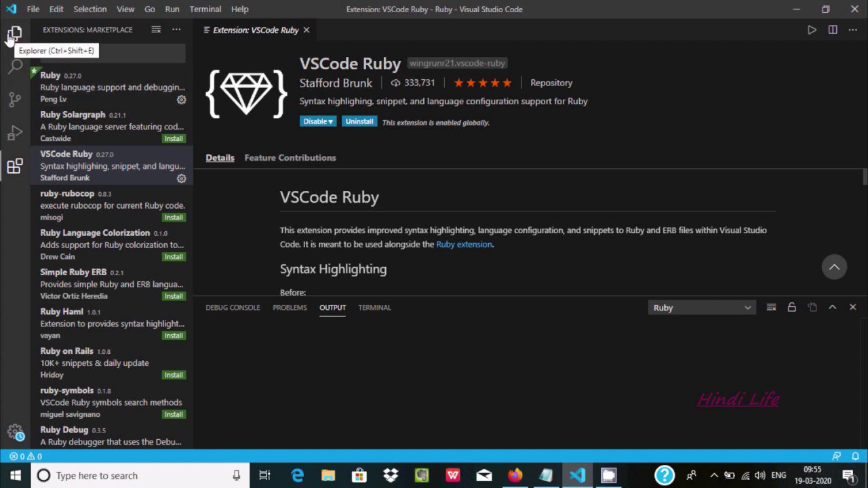Install Ruby Solargraph extension
This screenshot has height=488, width=868.
pos(174,138)
